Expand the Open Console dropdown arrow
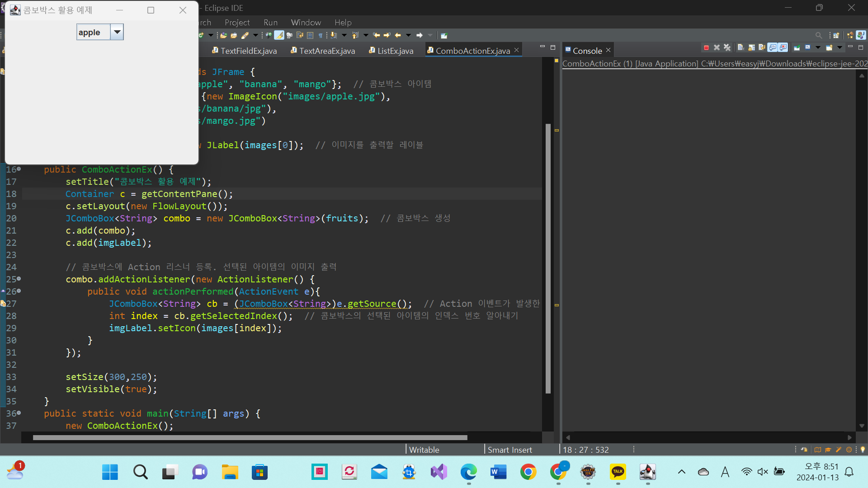Viewport: 868px width, 488px height. pos(840,47)
